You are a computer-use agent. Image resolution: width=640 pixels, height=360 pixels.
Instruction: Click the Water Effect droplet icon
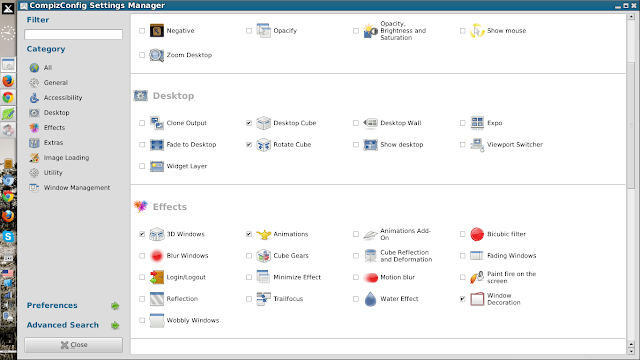(x=370, y=299)
